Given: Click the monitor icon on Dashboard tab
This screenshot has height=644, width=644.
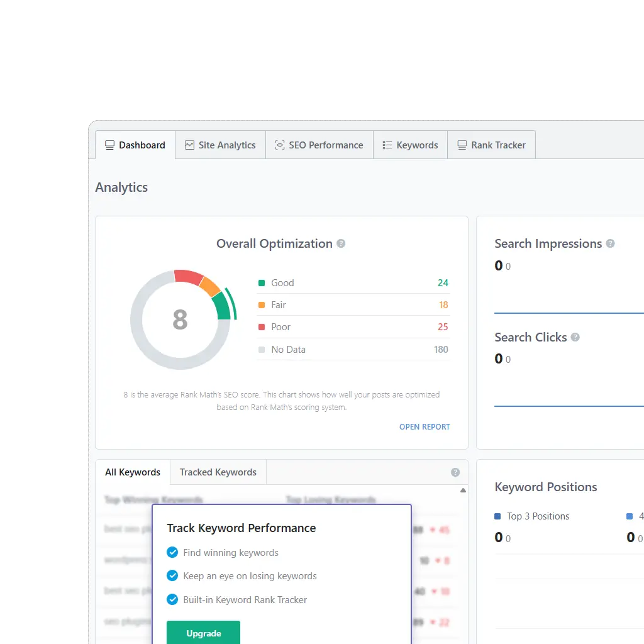Looking at the screenshot, I should [110, 145].
